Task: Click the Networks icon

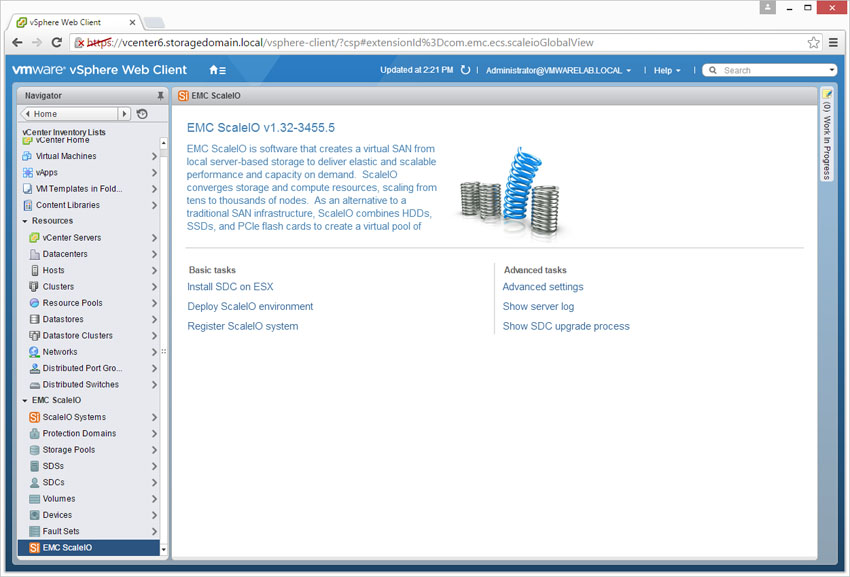Action: [x=34, y=351]
